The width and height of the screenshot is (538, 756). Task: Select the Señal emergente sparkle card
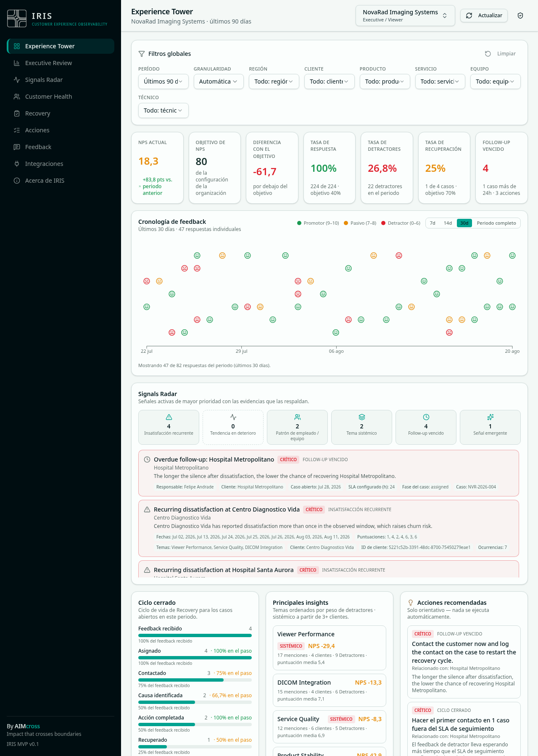(x=490, y=427)
